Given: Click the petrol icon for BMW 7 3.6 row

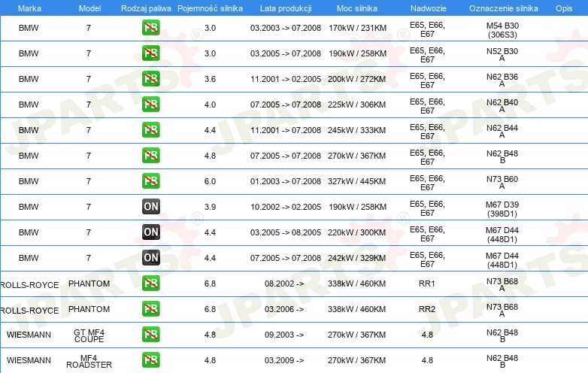Looking at the screenshot, I should coord(150,79).
